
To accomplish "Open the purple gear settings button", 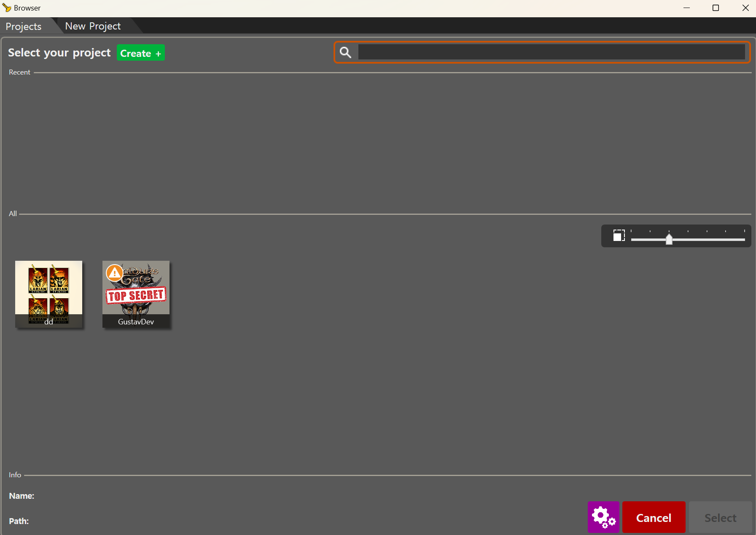I will click(x=603, y=517).
